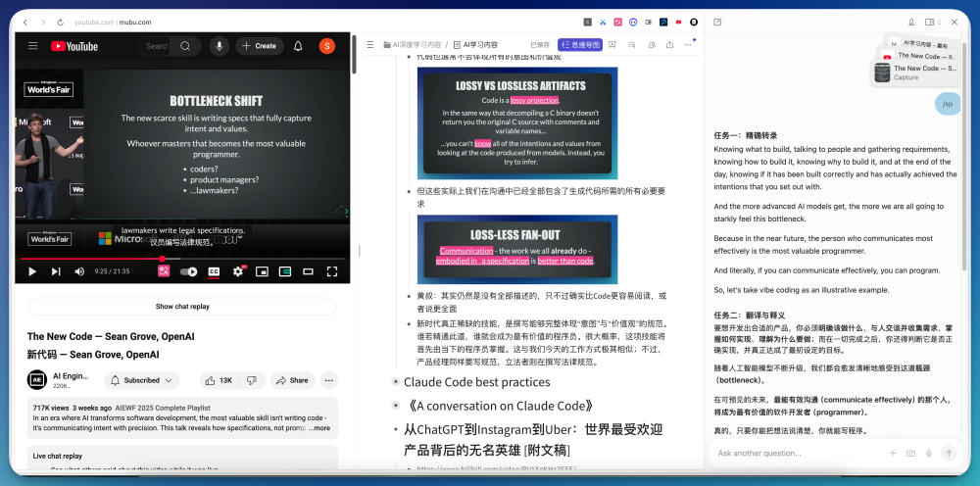This screenshot has height=486, width=980.
Task: Toggle assistant sidebar layout icon
Action: [929, 22]
